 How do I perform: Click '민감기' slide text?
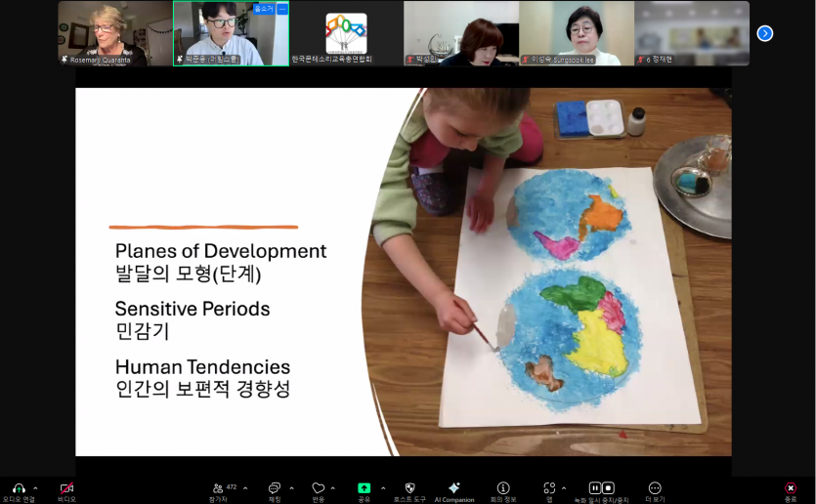[x=142, y=331]
